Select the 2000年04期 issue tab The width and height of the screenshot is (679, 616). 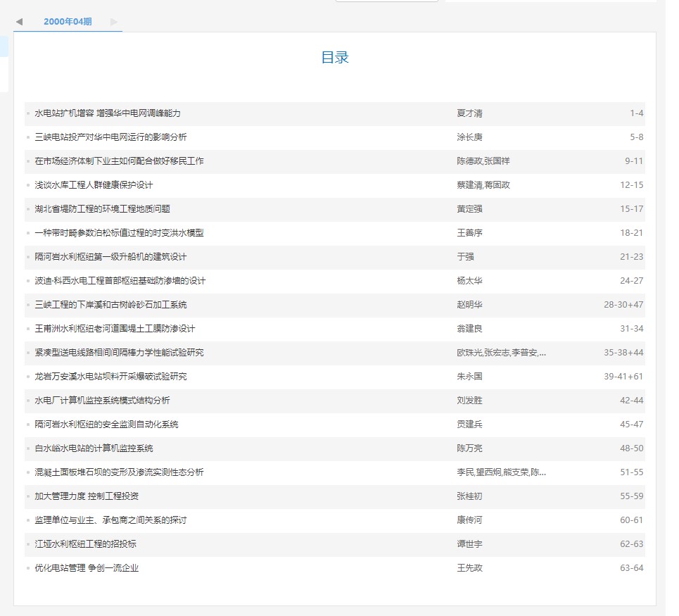coord(68,22)
